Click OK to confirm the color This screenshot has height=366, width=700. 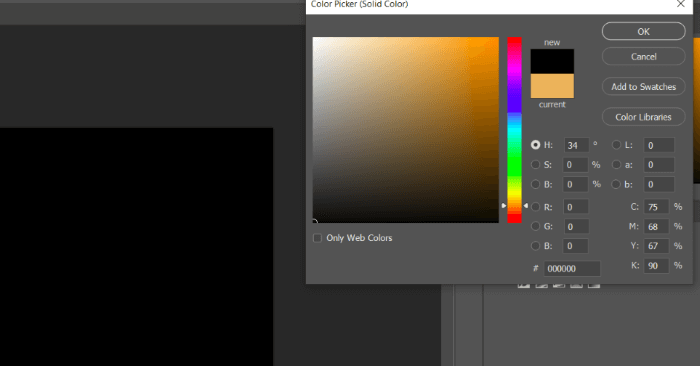pyautogui.click(x=643, y=31)
